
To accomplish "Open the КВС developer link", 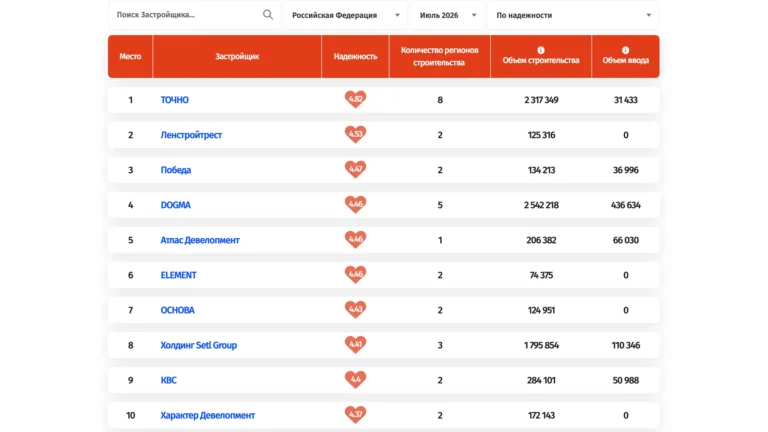I will tap(168, 381).
